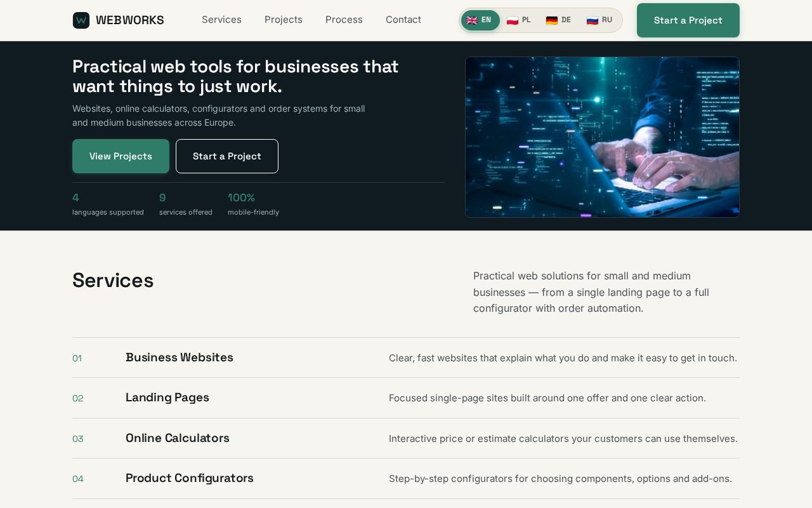This screenshot has width=812, height=508.
Task: Click the 'Focused single-page sites' description text
Action: coord(547,398)
